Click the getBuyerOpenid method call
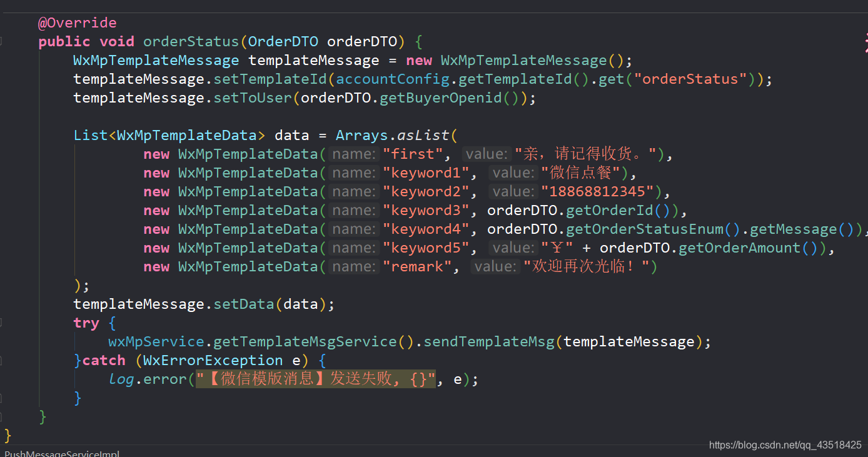 tap(441, 98)
